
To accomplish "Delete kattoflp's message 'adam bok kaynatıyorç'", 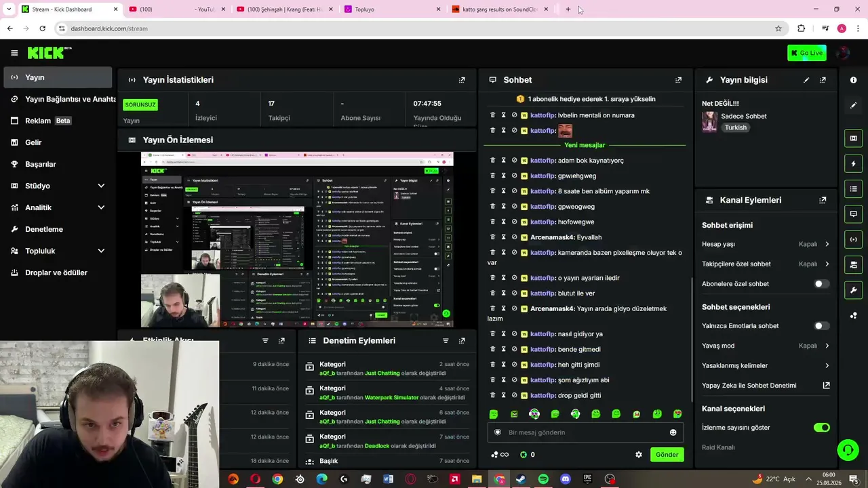I will [x=492, y=161].
